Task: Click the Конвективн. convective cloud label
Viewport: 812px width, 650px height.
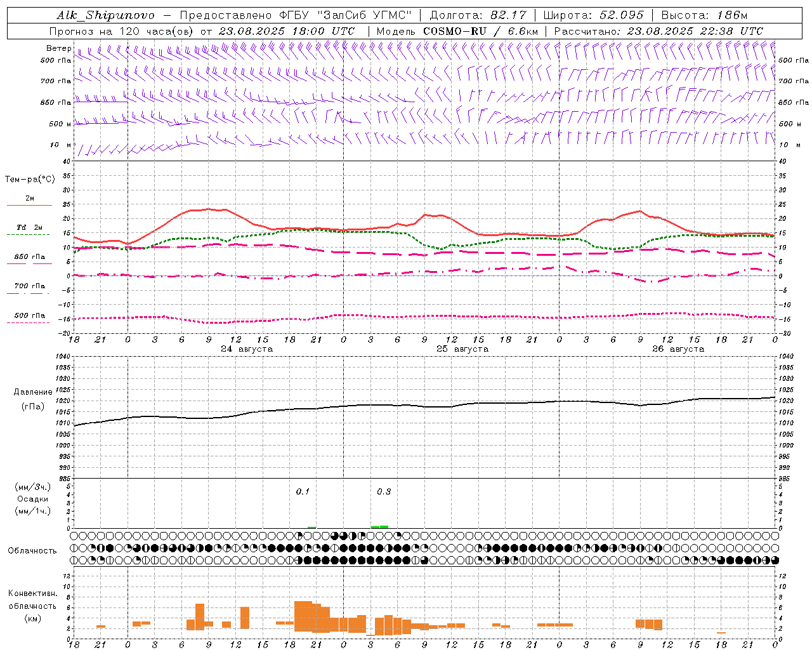Action: (33, 594)
